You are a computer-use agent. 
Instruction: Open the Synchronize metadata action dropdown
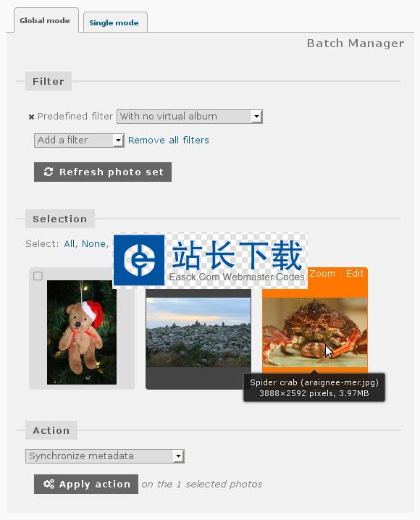(105, 456)
